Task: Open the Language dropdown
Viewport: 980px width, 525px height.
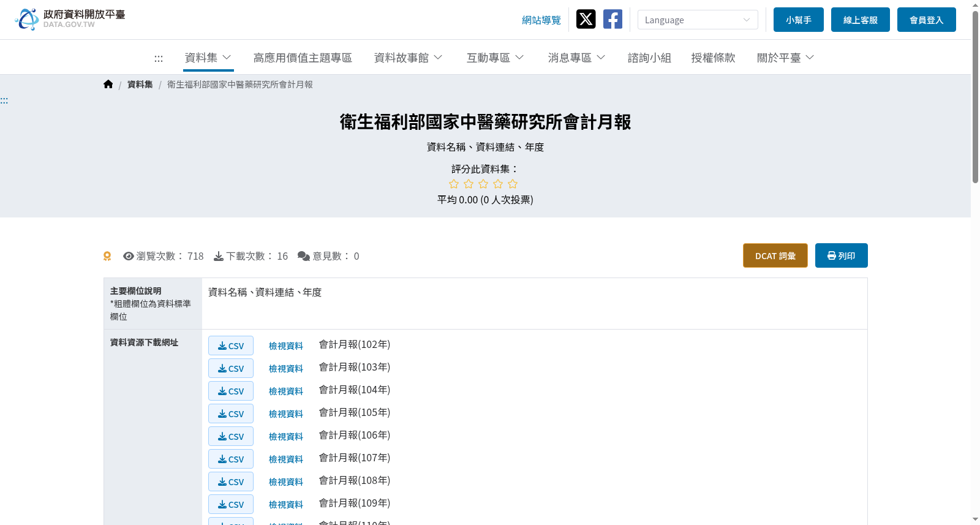Action: pyautogui.click(x=698, y=20)
